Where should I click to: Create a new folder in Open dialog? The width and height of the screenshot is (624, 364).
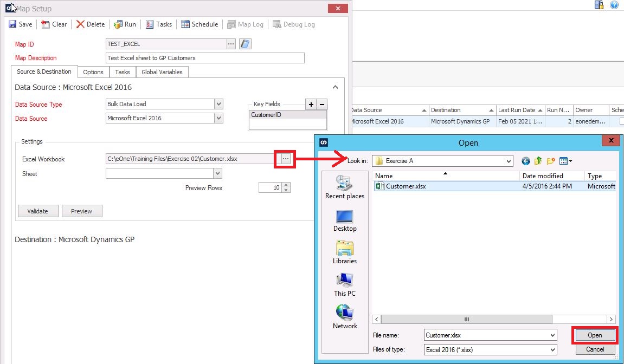pos(551,161)
